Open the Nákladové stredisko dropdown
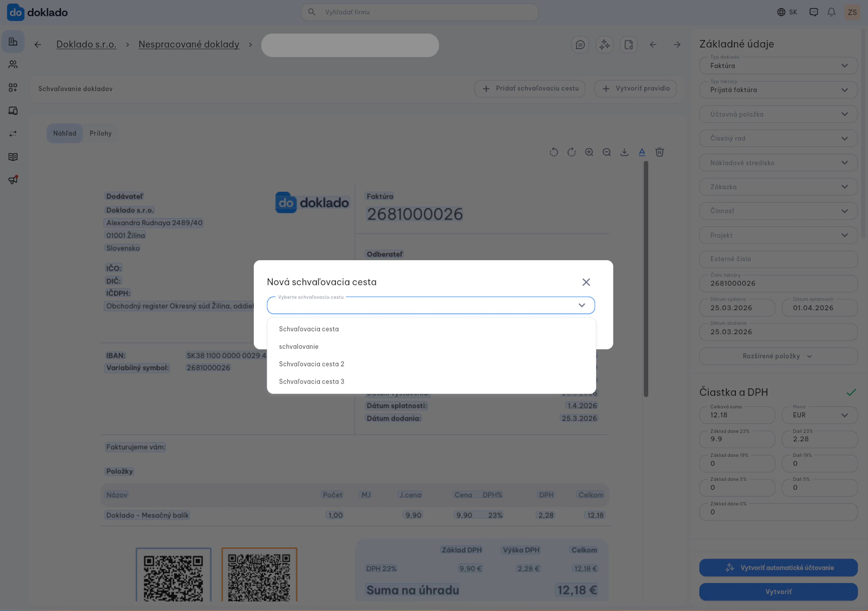This screenshot has width=868, height=611. 778,163
